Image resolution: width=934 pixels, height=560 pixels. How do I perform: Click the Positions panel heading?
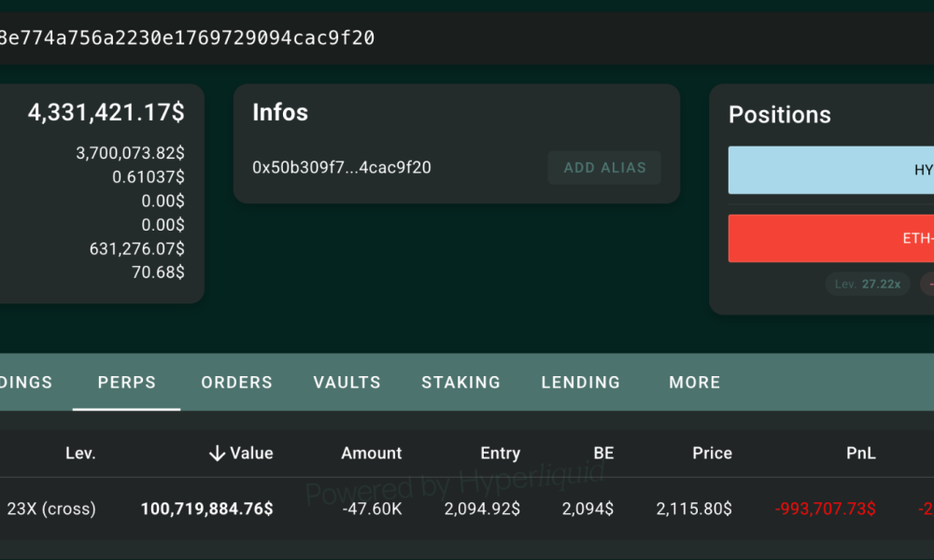pos(779,115)
